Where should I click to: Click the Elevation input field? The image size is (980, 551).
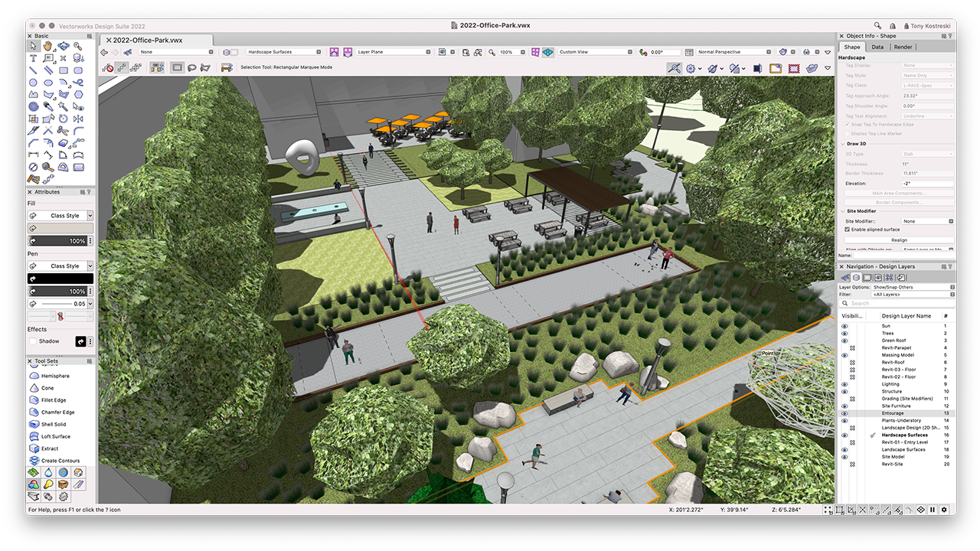tap(927, 184)
